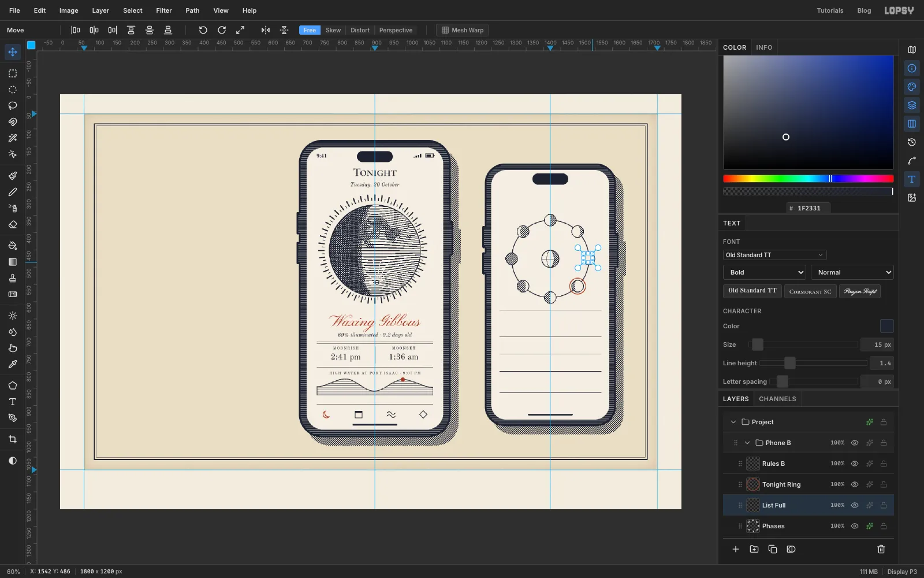Image resolution: width=924 pixels, height=578 pixels.
Task: Open the Layers panel icon in right sidebar
Action: point(912,105)
